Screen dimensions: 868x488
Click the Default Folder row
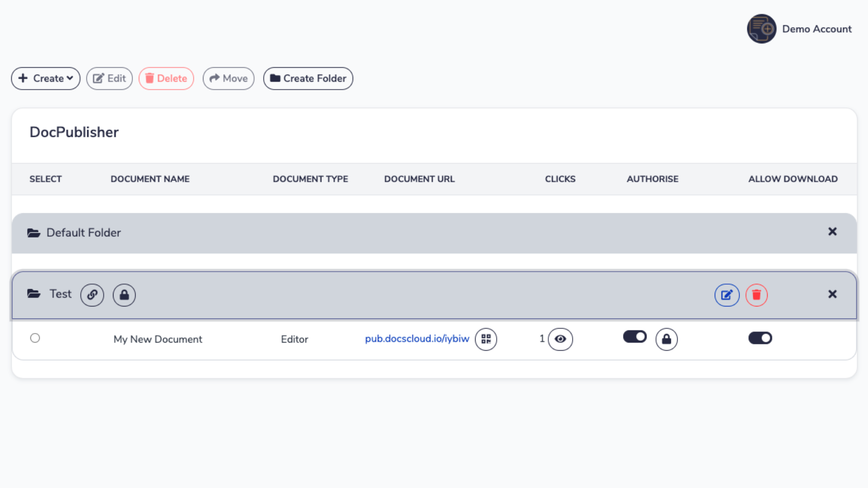84,233
